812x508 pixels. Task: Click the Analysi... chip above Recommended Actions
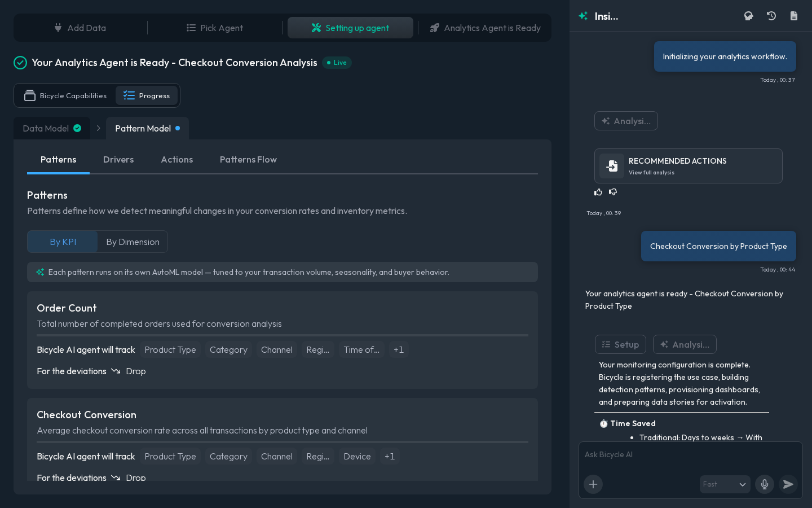(626, 121)
